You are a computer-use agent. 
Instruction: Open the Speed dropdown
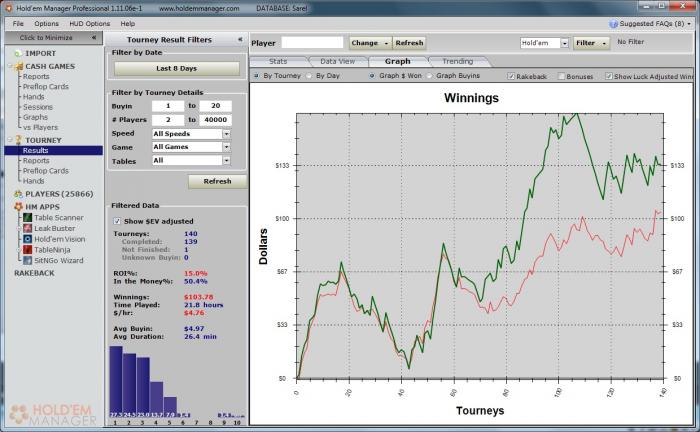[226, 133]
